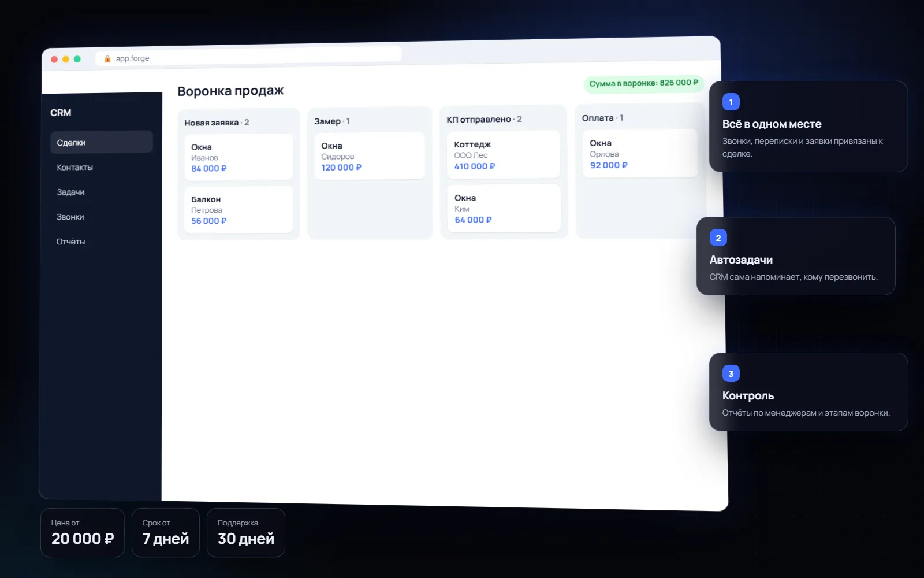Click the Сумма в воронке 826 000 ₽ badge
This screenshot has width=924, height=578.
[643, 83]
